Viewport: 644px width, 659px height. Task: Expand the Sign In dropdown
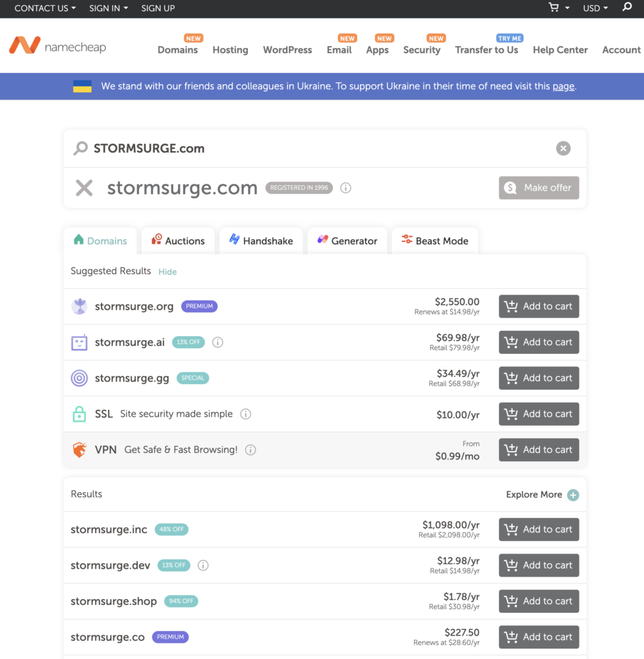click(x=108, y=8)
